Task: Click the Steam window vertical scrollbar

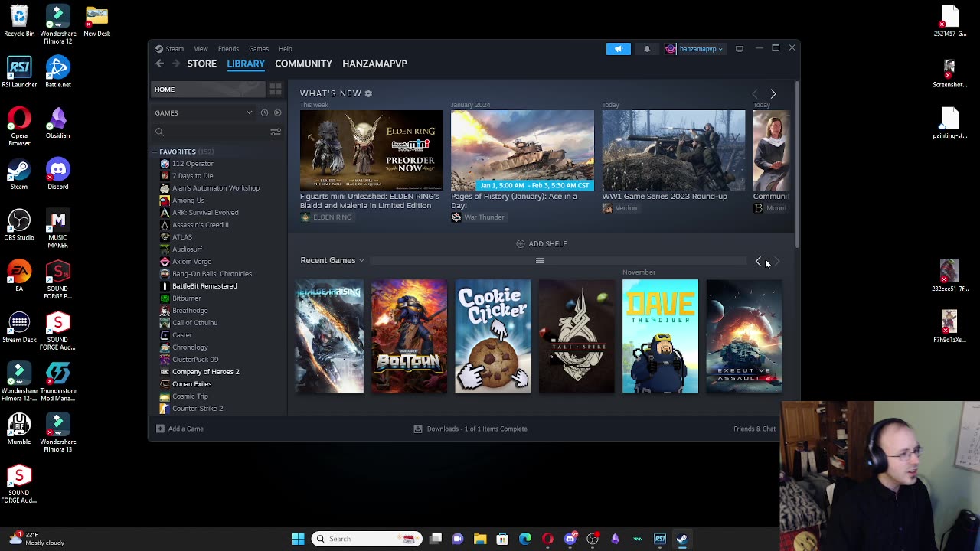Action: tap(797, 165)
